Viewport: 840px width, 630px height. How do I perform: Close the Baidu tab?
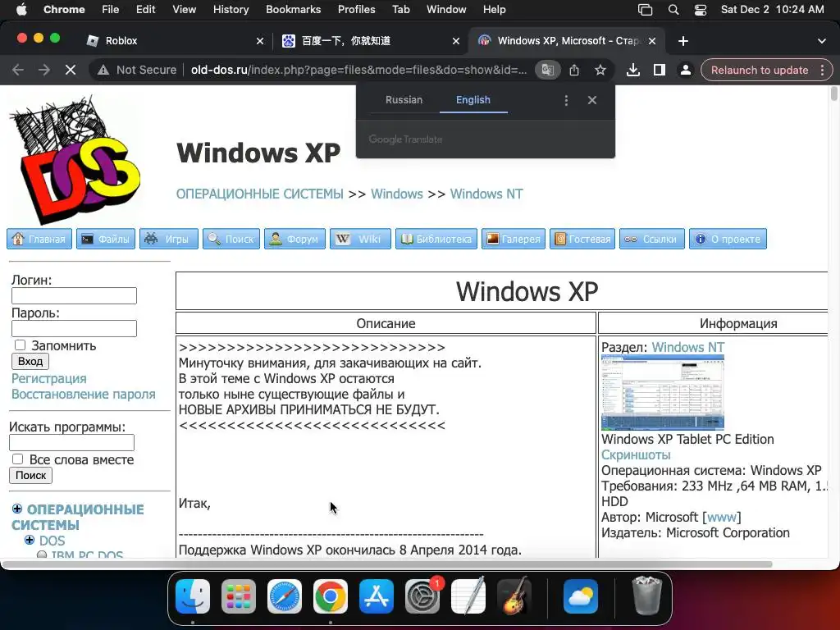click(x=456, y=41)
